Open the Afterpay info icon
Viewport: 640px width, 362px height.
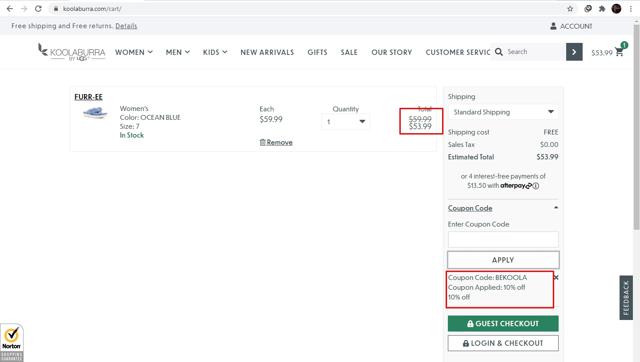[536, 186]
